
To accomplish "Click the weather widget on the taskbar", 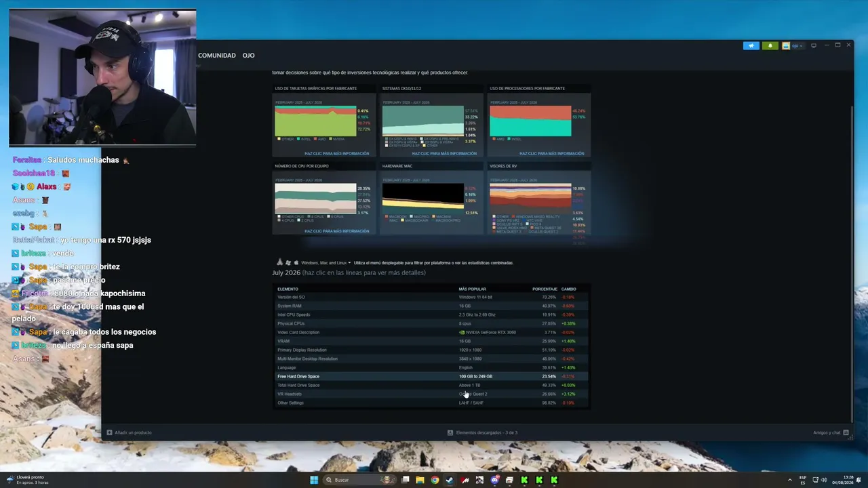I will click(27, 480).
